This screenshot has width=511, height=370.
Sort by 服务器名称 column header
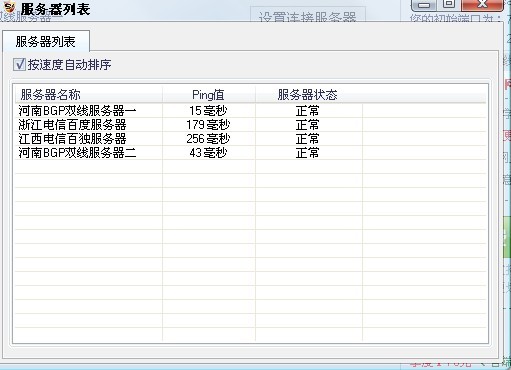[89, 95]
